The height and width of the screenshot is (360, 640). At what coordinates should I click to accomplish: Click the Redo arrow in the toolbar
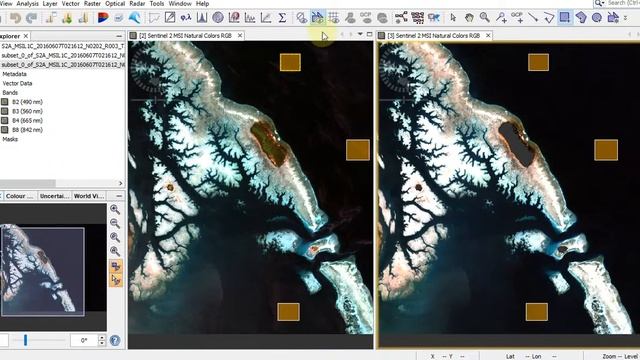(x=31, y=18)
